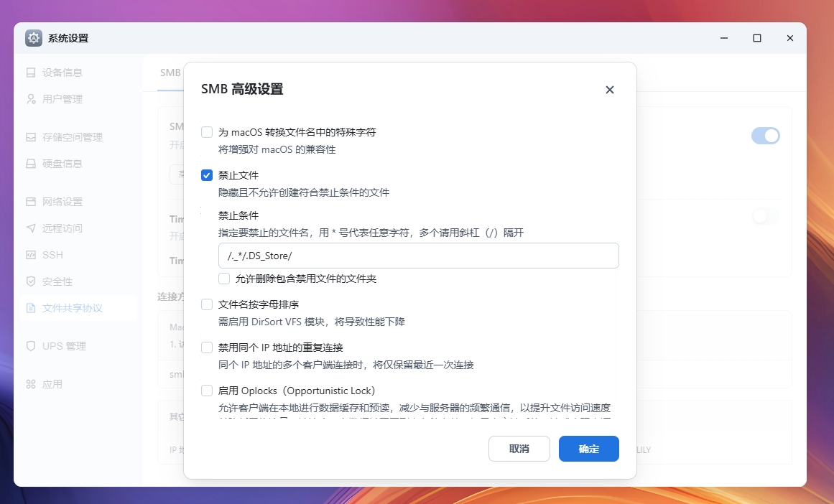Click the UPS 管理 shield icon
The image size is (834, 504).
tap(31, 346)
